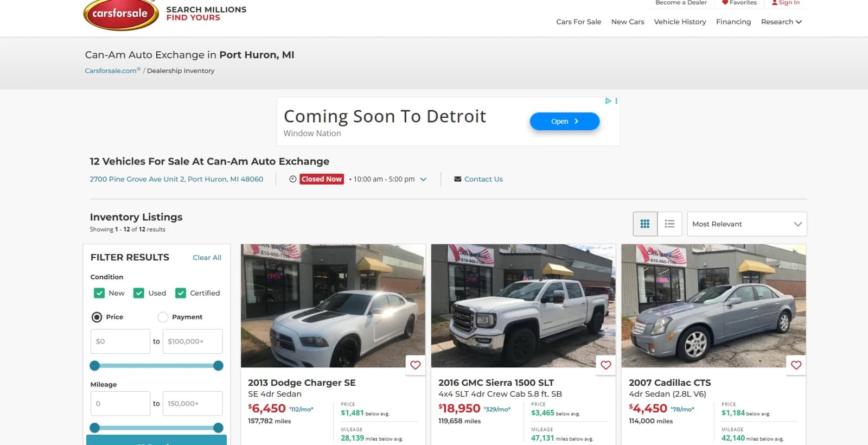Image resolution: width=868 pixels, height=445 pixels.
Task: Click the Contact Us envelope icon
Action: pos(458,179)
